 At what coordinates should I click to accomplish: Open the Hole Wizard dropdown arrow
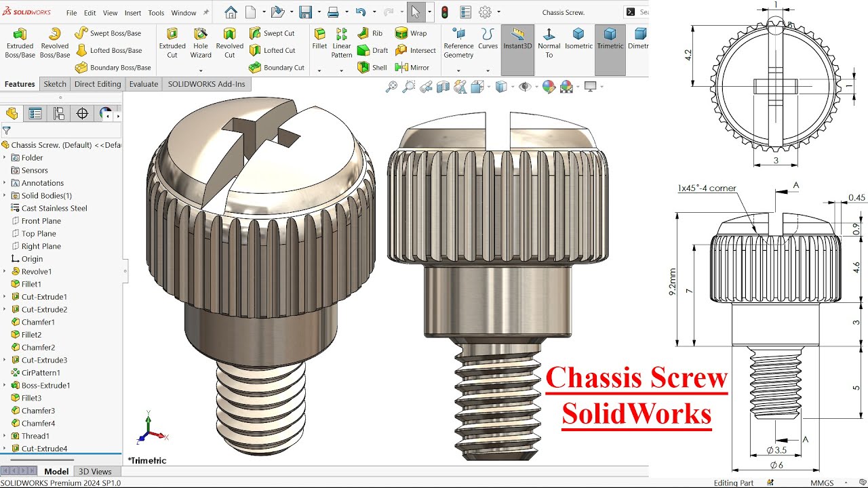[x=201, y=70]
